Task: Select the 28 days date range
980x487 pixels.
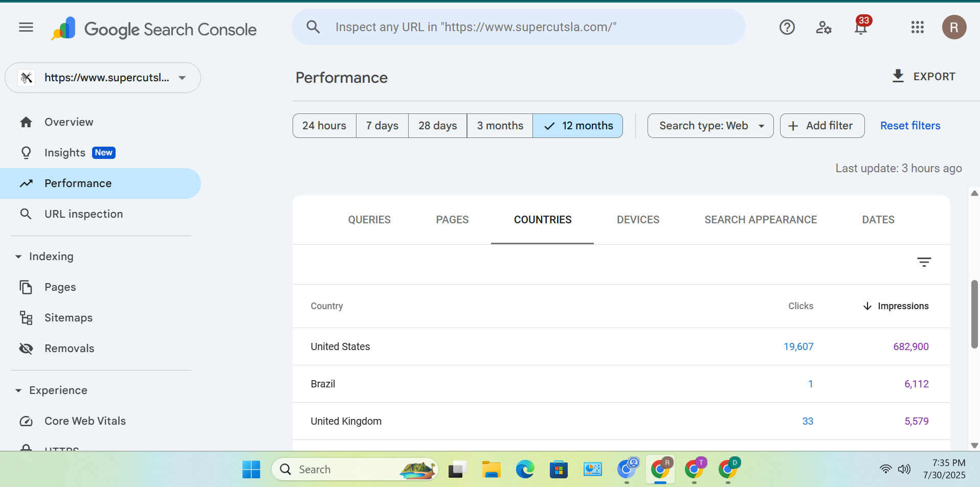Action: (438, 126)
